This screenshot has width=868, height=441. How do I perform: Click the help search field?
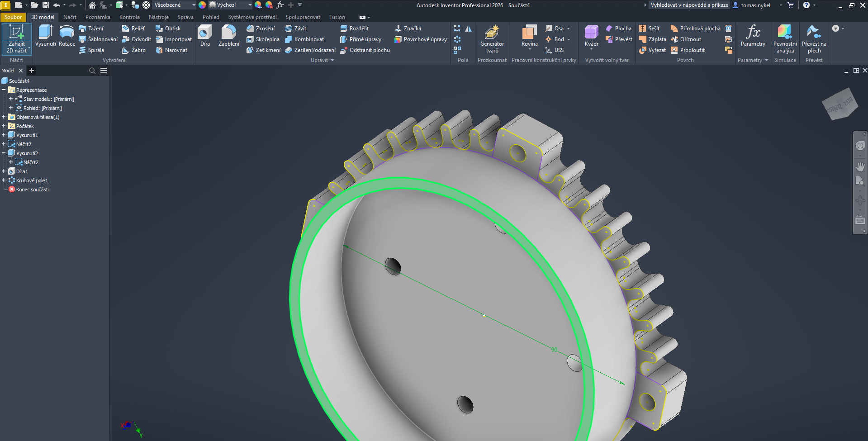point(689,5)
